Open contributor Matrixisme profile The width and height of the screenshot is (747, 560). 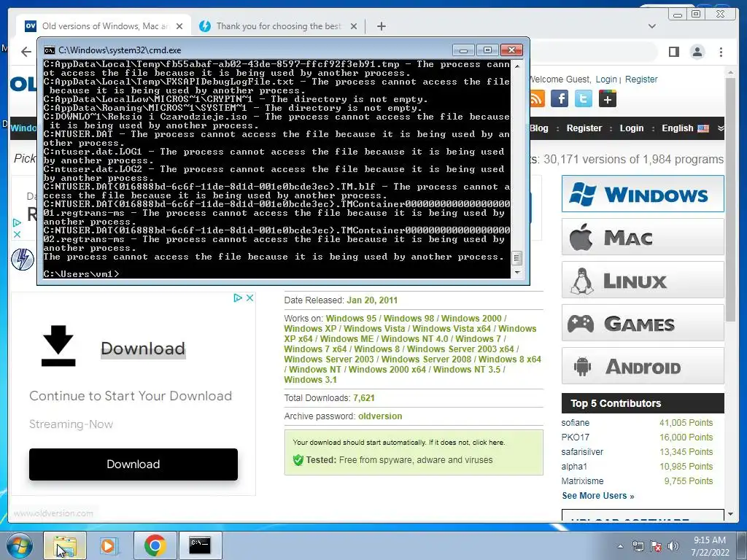pyautogui.click(x=582, y=481)
